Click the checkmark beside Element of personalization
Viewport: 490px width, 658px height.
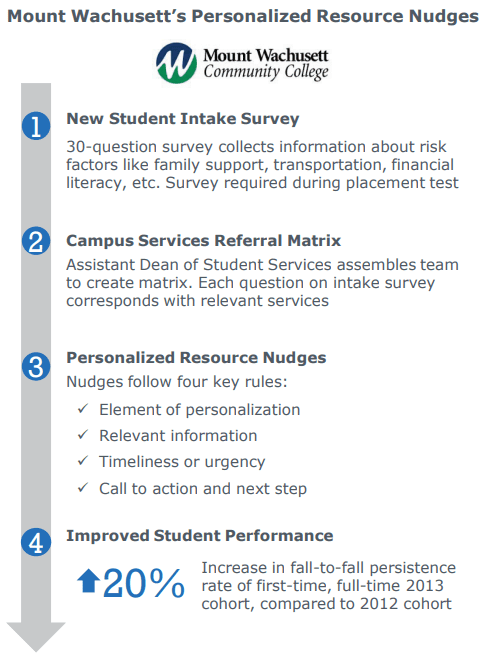[83, 408]
